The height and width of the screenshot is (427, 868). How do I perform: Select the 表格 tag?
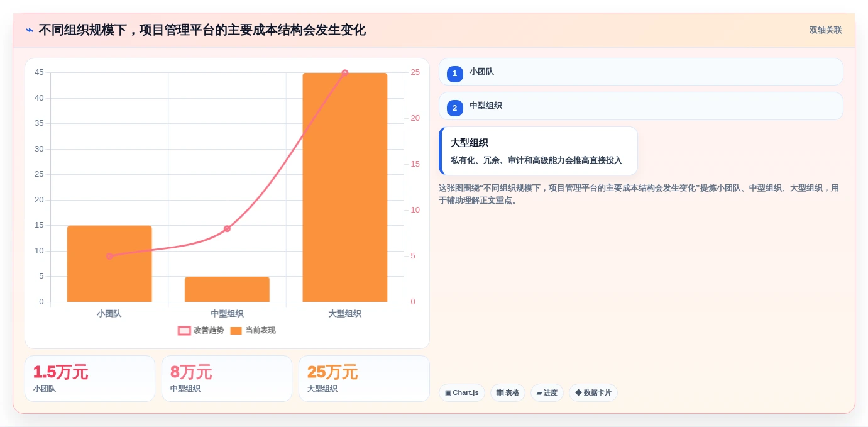508,392
